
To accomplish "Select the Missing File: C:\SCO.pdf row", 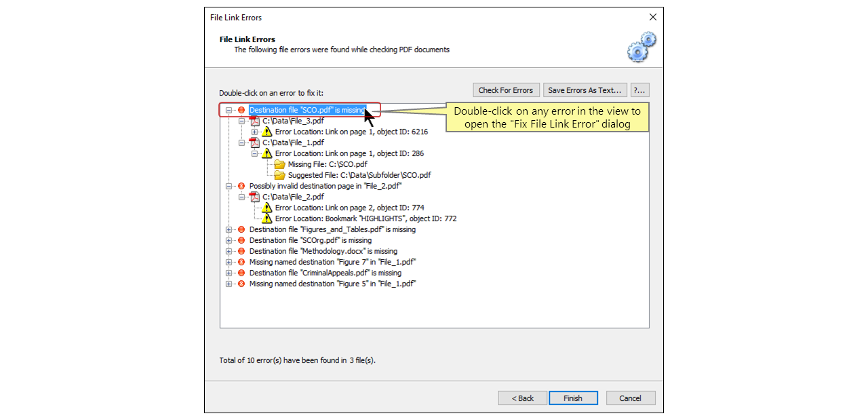I will (x=328, y=164).
